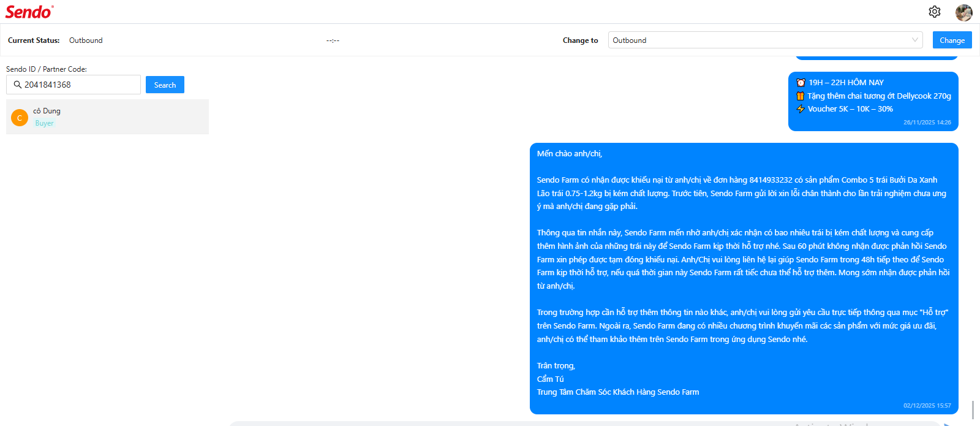Click the Sendo logo

(x=29, y=12)
